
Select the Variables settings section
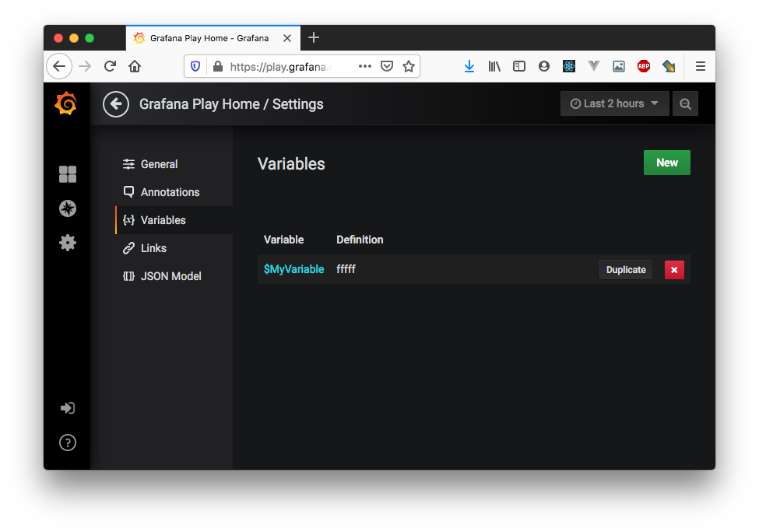pyautogui.click(x=174, y=220)
